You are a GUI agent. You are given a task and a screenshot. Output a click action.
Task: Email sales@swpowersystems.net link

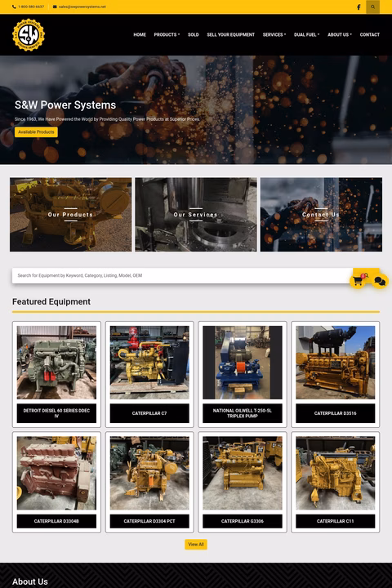click(79, 7)
